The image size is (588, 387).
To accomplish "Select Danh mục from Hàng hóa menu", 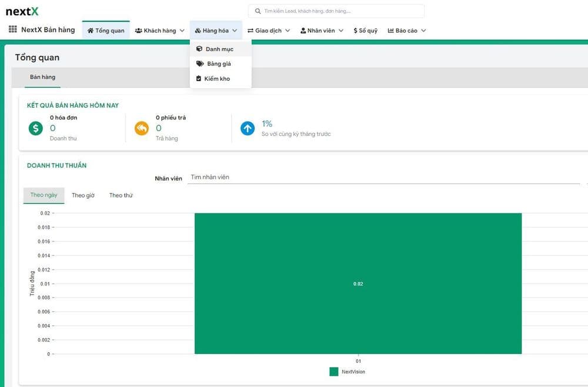I will click(219, 49).
